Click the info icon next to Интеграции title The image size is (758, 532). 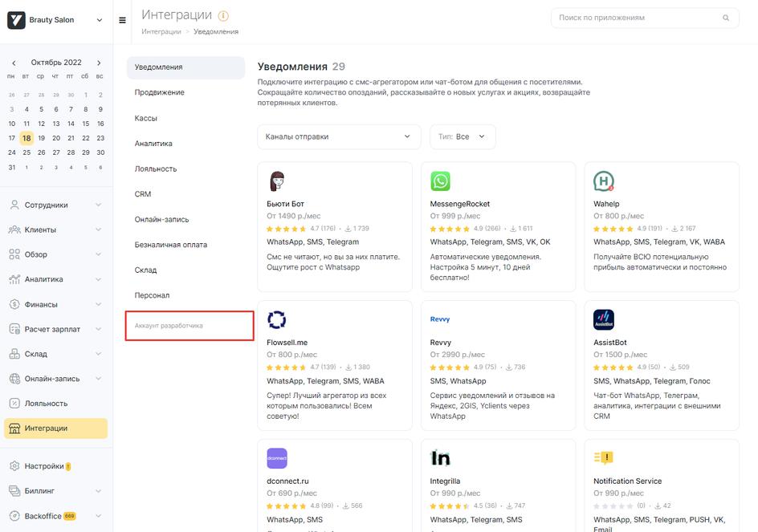tap(223, 15)
